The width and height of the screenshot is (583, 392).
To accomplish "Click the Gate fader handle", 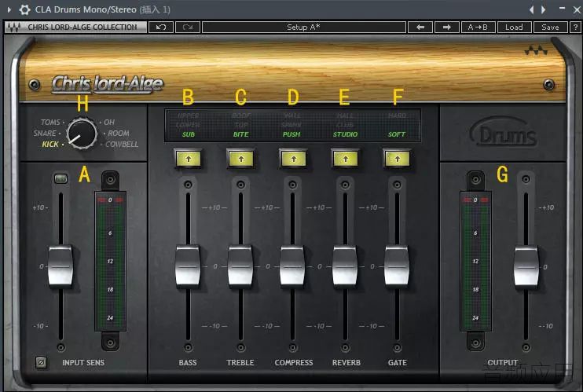I will [x=397, y=266].
